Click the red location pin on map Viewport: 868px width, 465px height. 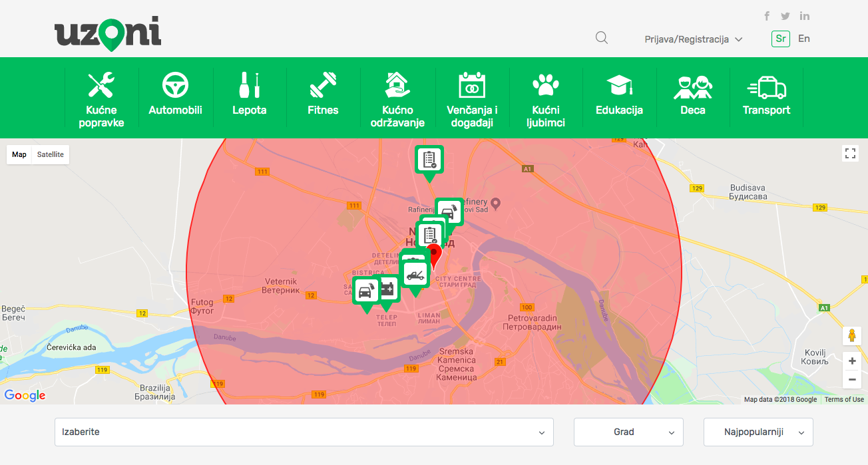pyautogui.click(x=434, y=256)
